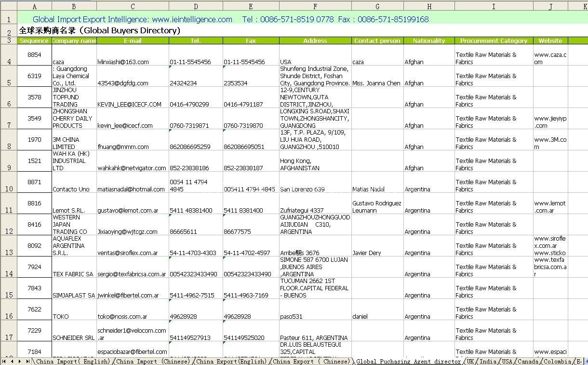
Task: Click the Fax header cell
Action: (x=251, y=41)
